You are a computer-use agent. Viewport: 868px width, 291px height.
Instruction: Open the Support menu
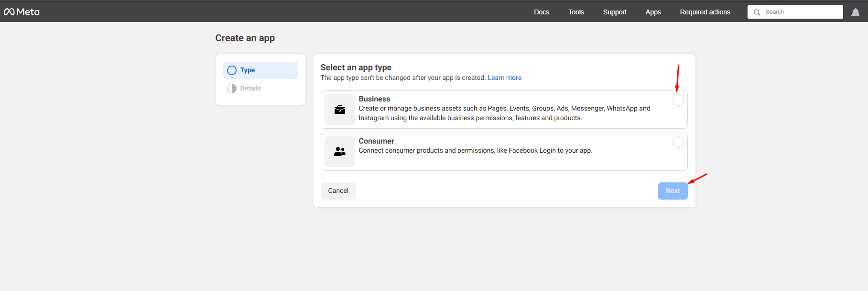tap(614, 12)
